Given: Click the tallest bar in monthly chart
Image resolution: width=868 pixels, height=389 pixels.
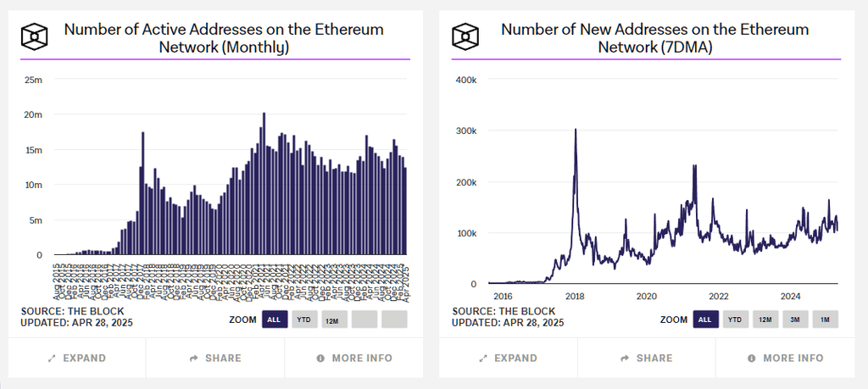Looking at the screenshot, I should tap(264, 186).
